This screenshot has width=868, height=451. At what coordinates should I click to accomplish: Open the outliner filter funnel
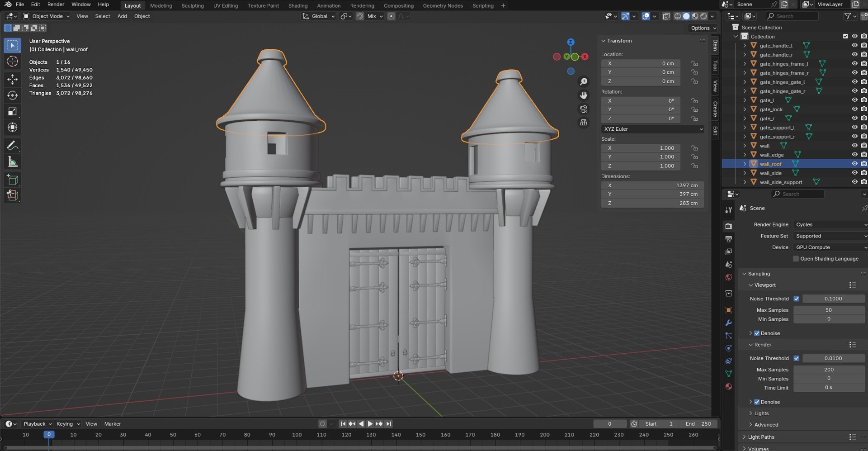pos(847,16)
